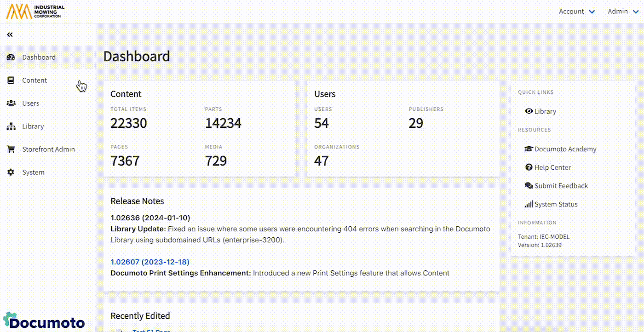Click the Documoto logo at bottom left
The image size is (644, 332).
[x=44, y=321]
